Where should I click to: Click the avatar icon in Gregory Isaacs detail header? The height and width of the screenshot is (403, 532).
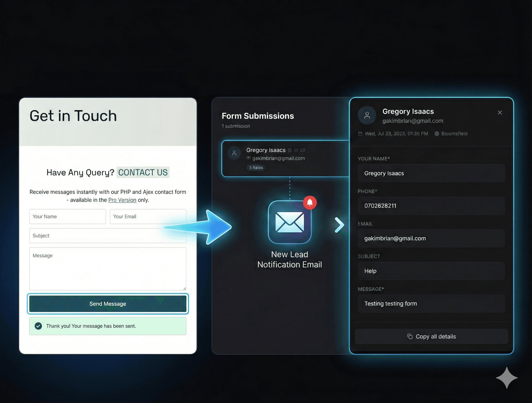coord(367,115)
